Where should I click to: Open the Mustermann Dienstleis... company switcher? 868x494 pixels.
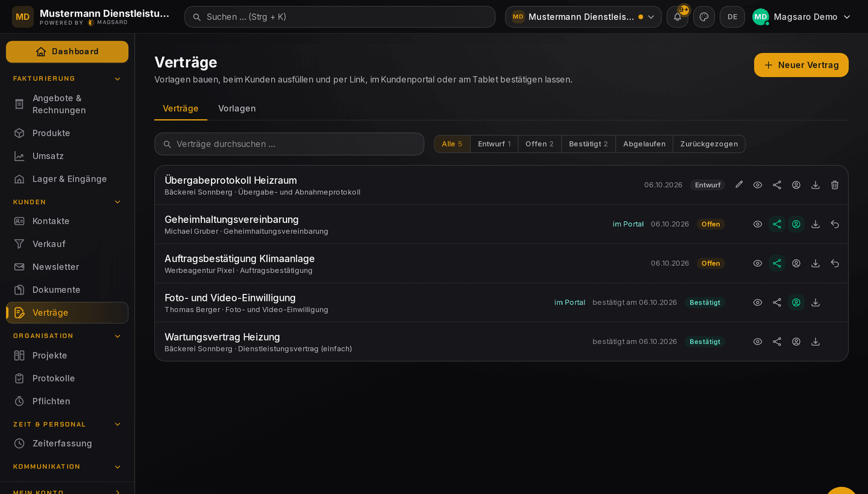coord(583,17)
